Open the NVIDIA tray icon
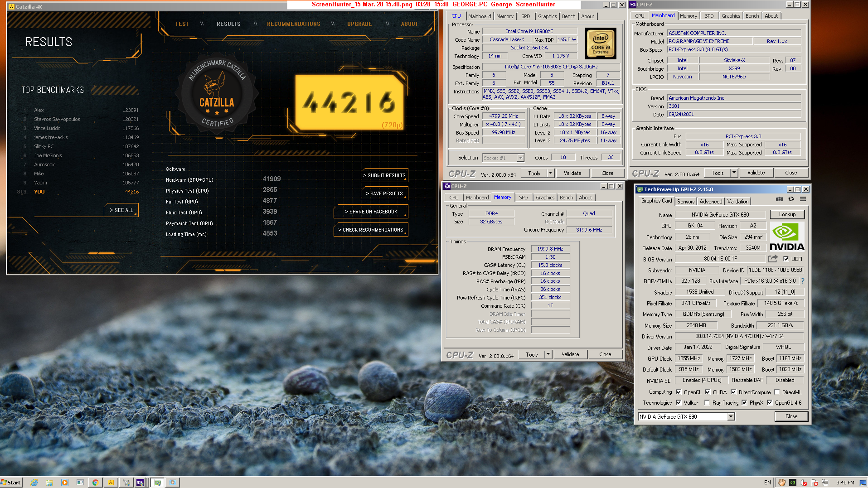The image size is (868, 488). (792, 483)
